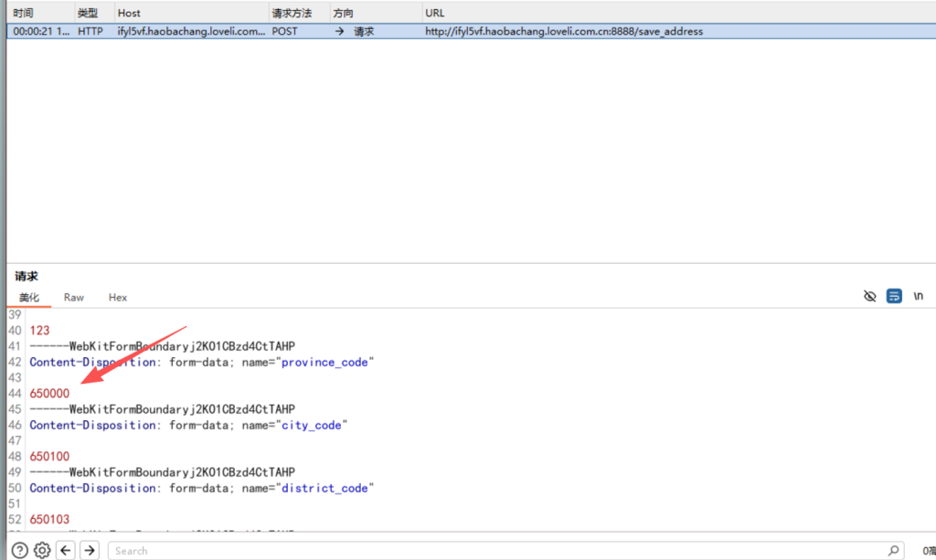Switch to the Hex tab
This screenshot has width=936, height=560.
point(118,297)
